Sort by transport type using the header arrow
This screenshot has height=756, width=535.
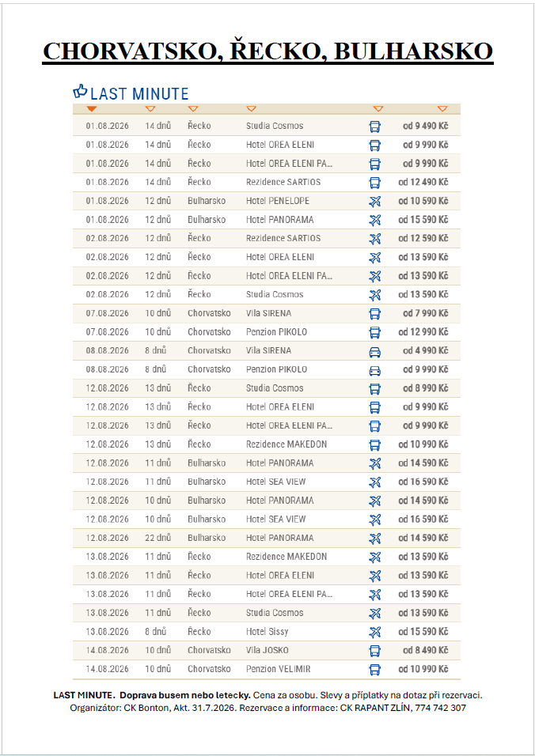tap(378, 109)
